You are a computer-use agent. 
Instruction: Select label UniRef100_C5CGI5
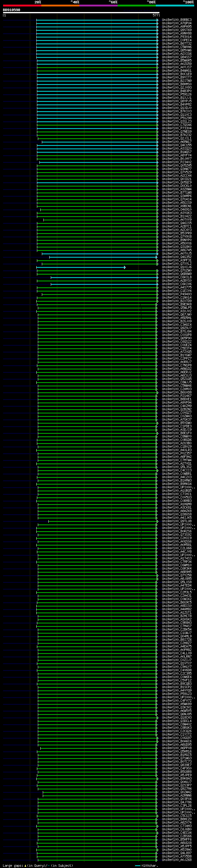[177, 816]
